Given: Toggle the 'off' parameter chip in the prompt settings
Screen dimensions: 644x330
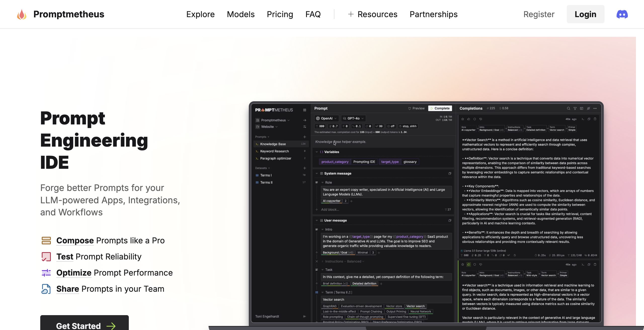Looking at the screenshot, I should click(x=391, y=126).
